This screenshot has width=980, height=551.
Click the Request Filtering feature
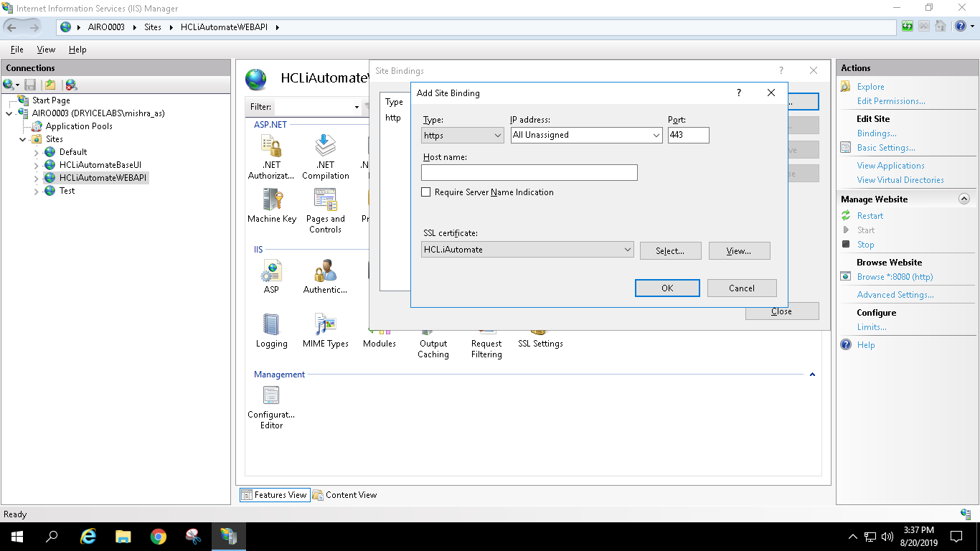coord(486,349)
